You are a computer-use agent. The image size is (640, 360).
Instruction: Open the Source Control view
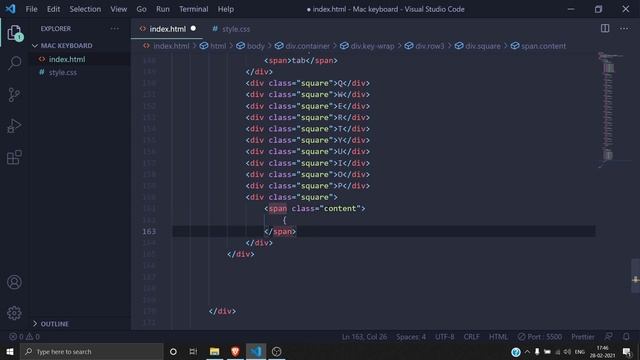[x=15, y=95]
